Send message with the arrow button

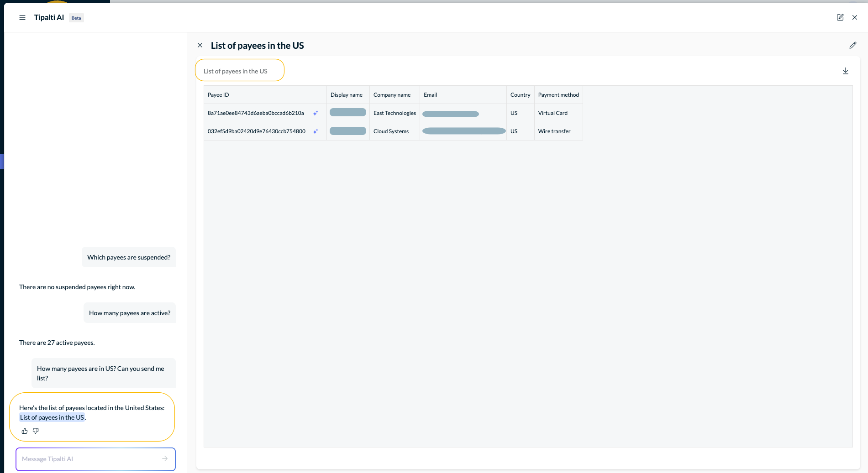click(165, 459)
